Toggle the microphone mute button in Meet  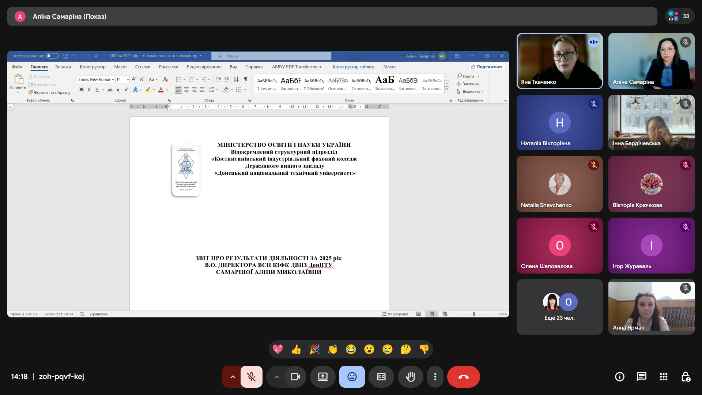click(251, 377)
